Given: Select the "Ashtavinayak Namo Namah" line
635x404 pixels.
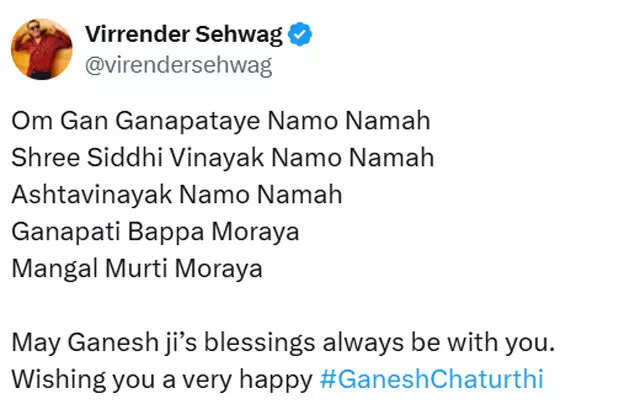Looking at the screenshot, I should coord(177,194).
